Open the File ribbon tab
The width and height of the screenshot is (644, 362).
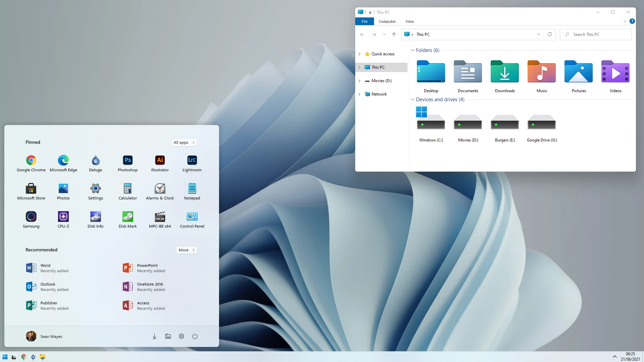pyautogui.click(x=365, y=21)
